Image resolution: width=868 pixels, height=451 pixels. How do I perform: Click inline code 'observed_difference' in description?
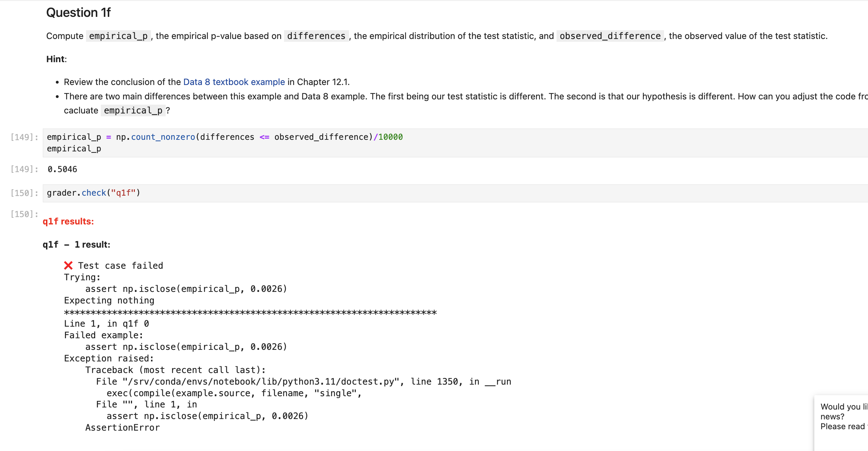tap(610, 36)
